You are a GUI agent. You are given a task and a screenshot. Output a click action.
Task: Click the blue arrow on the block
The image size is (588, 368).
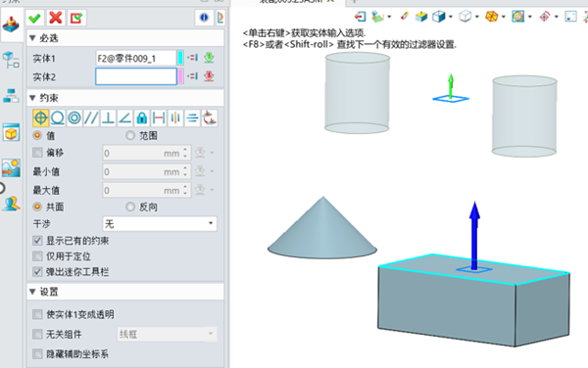pos(474,235)
